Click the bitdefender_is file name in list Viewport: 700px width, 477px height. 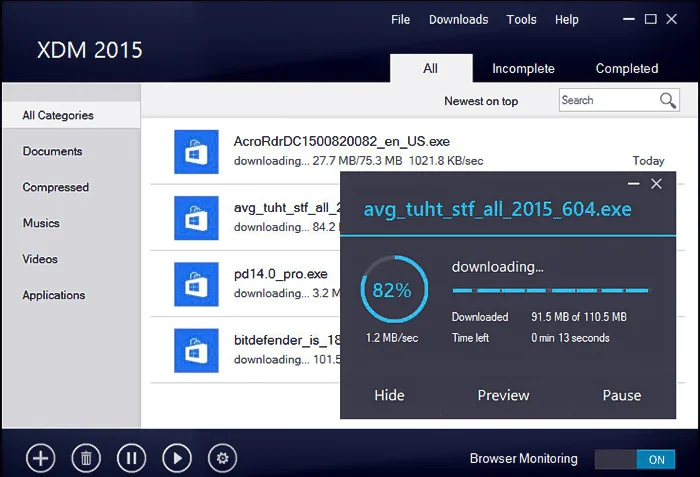pos(287,340)
